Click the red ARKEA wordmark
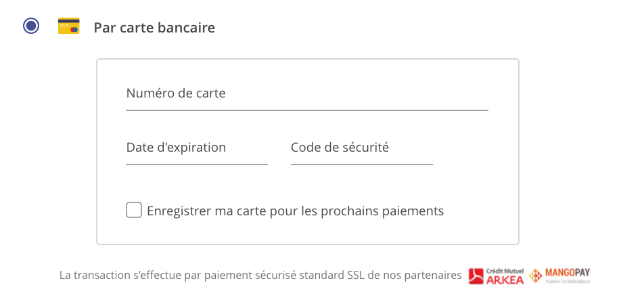The height and width of the screenshot is (302, 644). coord(504,278)
